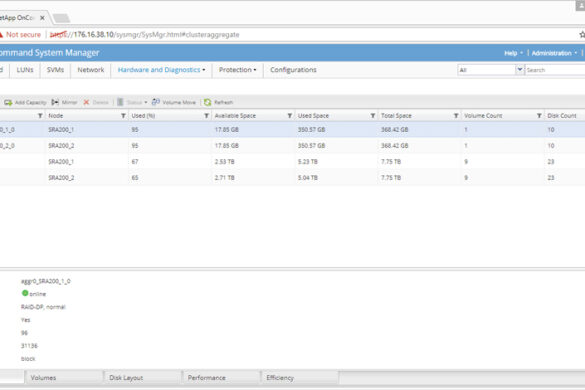Image resolution: width=585 pixels, height=390 pixels.
Task: Expand the Protection menu
Action: click(x=237, y=70)
